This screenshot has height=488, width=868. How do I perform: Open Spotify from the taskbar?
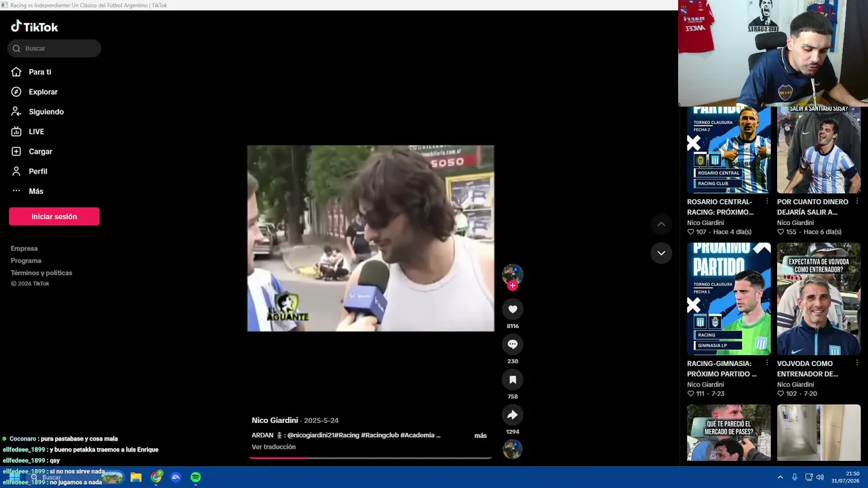(195, 477)
